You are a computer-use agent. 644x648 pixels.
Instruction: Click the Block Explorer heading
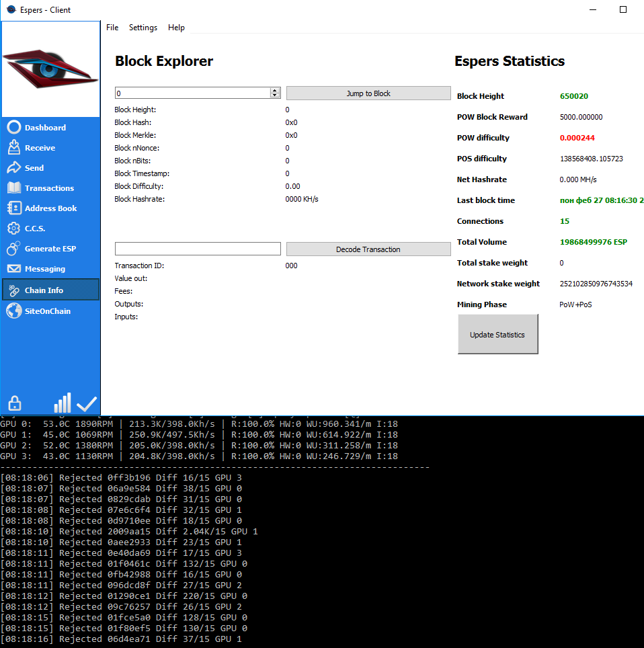[164, 60]
